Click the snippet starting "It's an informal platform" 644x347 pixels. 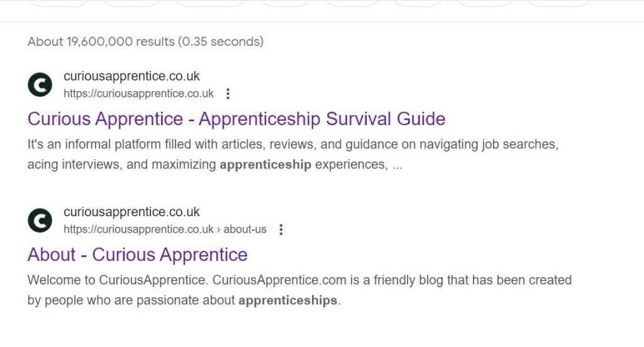pos(292,145)
